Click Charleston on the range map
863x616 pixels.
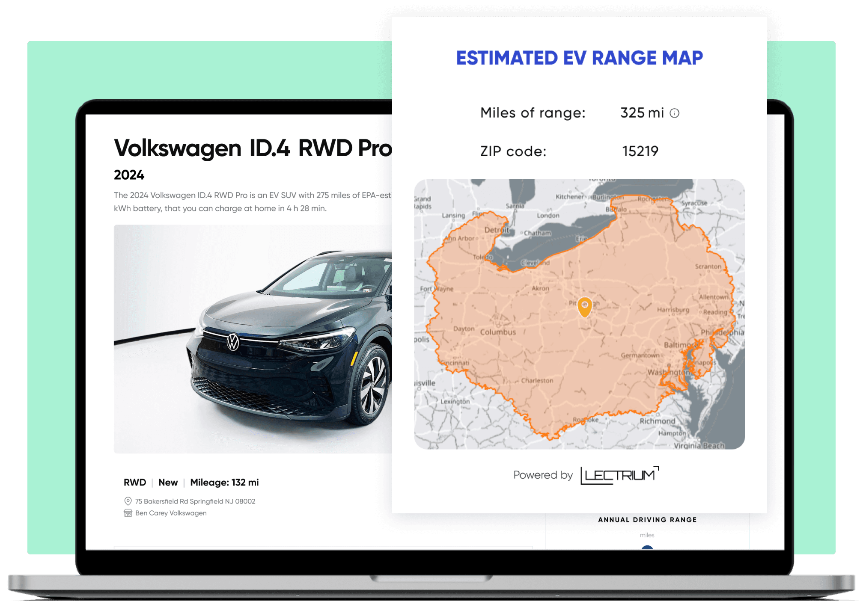tap(537, 380)
